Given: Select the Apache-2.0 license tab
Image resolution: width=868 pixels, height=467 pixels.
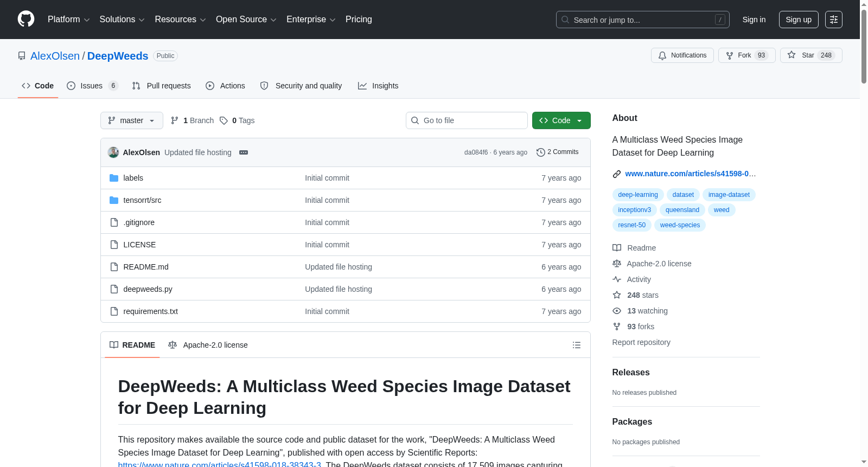Looking at the screenshot, I should click(208, 345).
